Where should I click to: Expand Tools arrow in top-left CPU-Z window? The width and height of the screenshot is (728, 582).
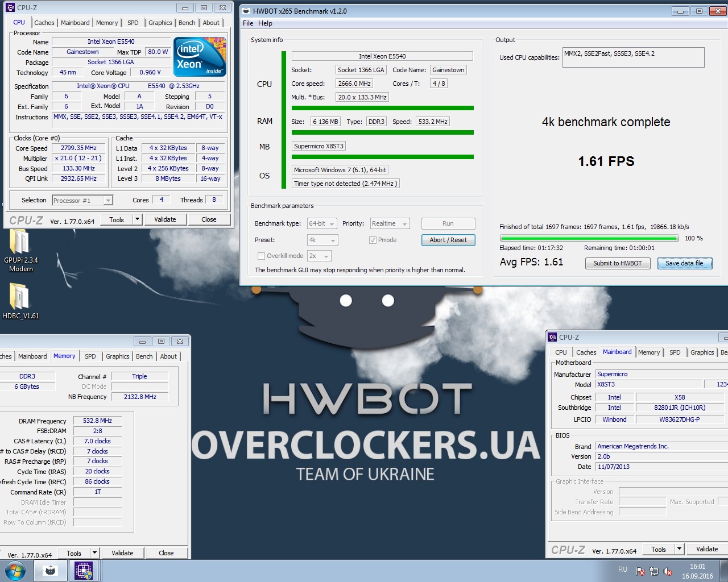pos(137,219)
